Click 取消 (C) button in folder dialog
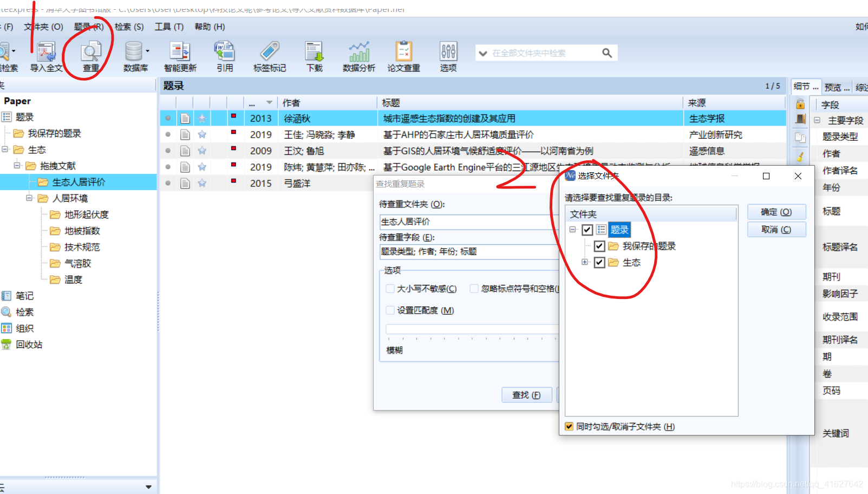The width and height of the screenshot is (868, 494). point(776,230)
